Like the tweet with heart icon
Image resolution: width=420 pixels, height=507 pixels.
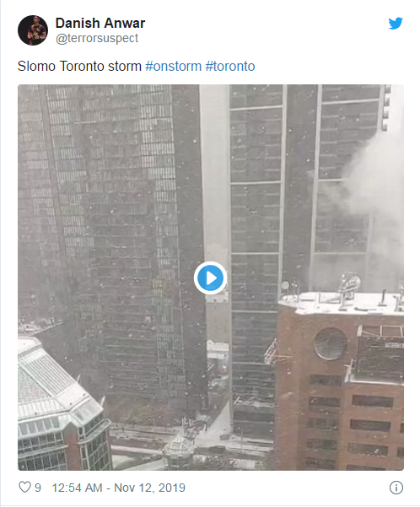tap(24, 488)
